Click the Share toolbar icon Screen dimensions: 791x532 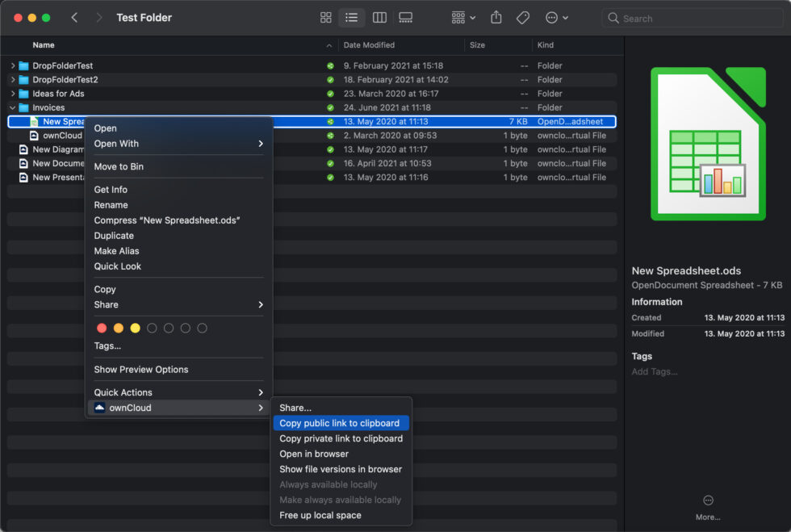point(496,18)
